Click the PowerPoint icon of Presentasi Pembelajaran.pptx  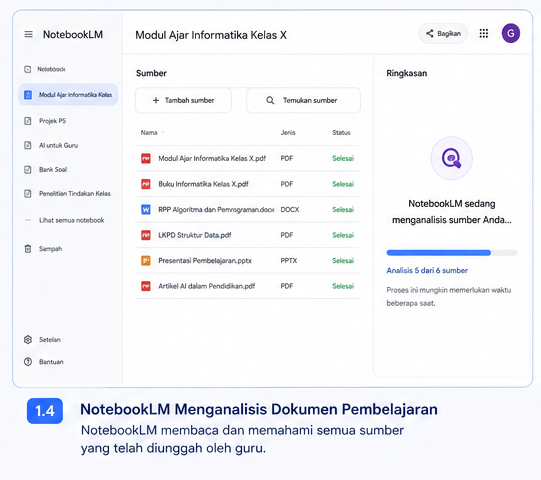pos(146,261)
